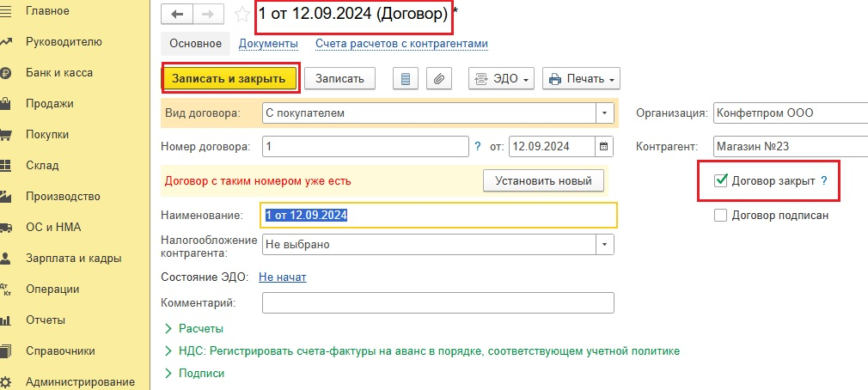Image resolution: width=868 pixels, height=390 pixels.
Task: Open the Главное menu section
Action: pyautogui.click(x=47, y=11)
